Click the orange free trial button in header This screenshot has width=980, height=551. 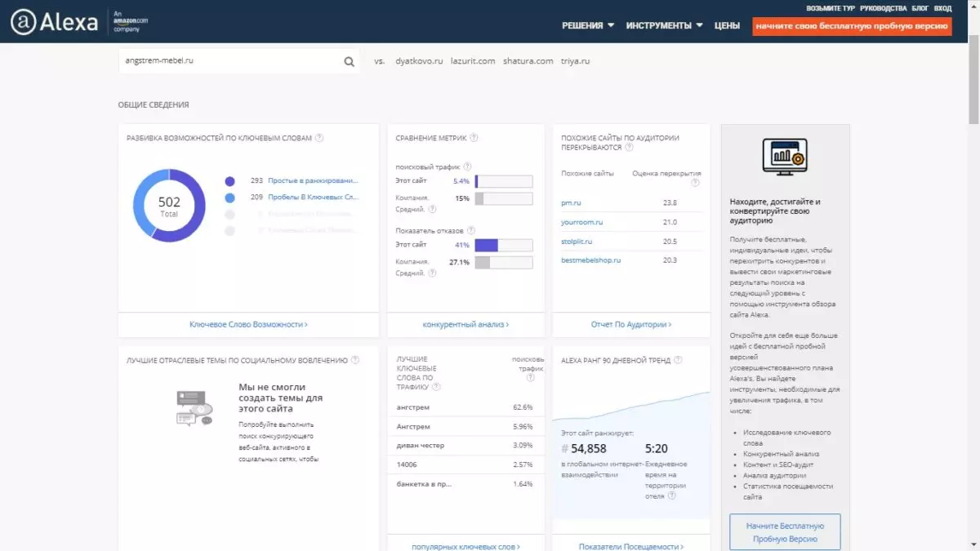(852, 26)
